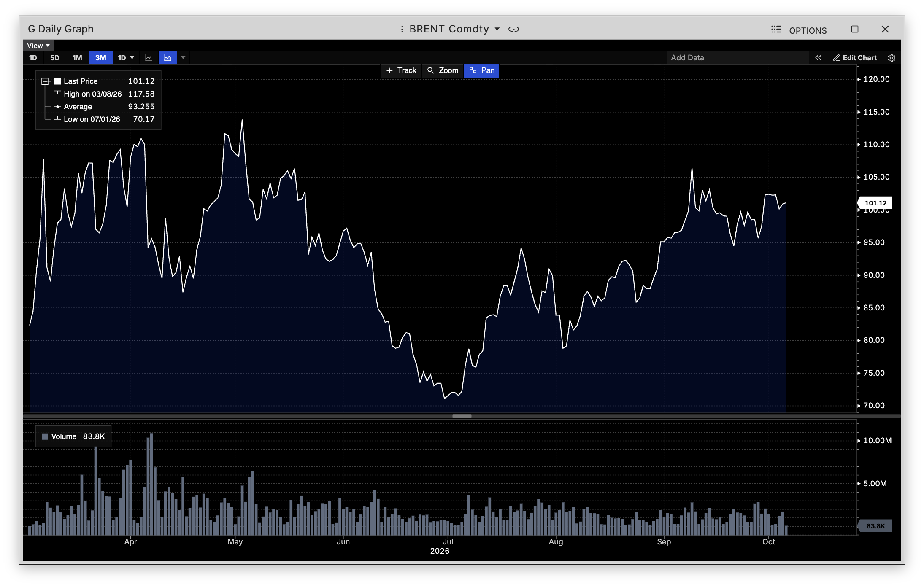The image size is (924, 587).
Task: Maximize the Daily Graph window
Action: click(855, 29)
